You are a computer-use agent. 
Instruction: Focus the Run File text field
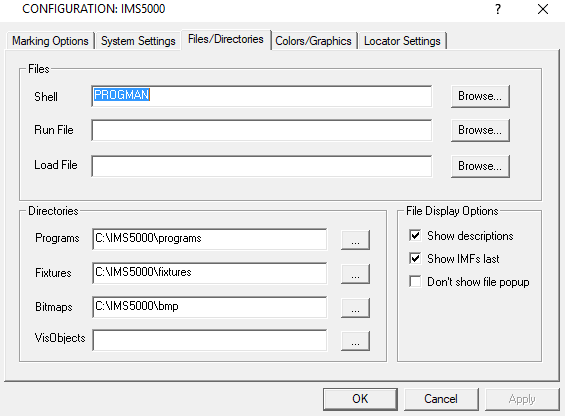pyautogui.click(x=262, y=130)
